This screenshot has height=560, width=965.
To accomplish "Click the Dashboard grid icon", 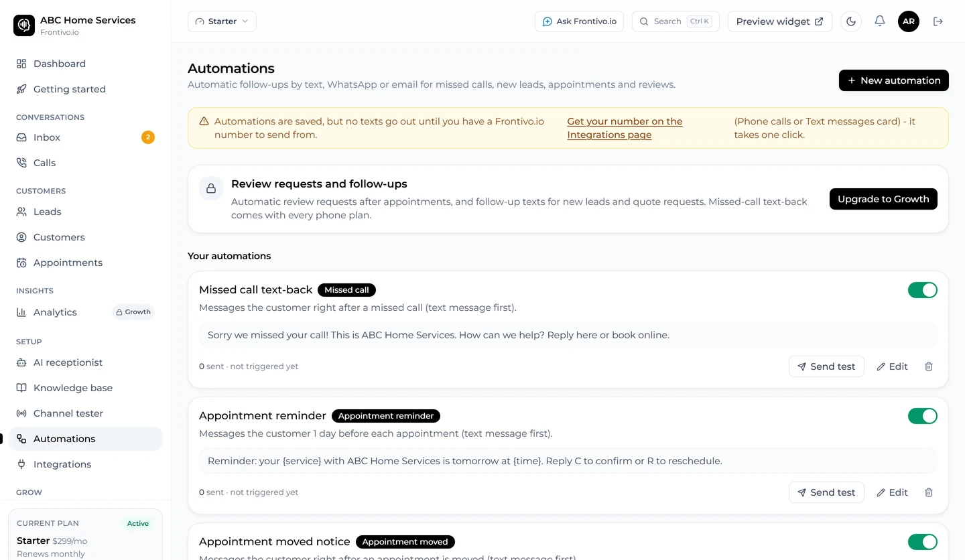I will pos(21,64).
